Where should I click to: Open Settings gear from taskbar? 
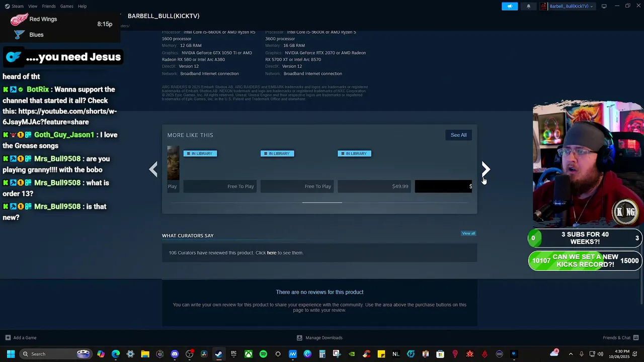130,354
